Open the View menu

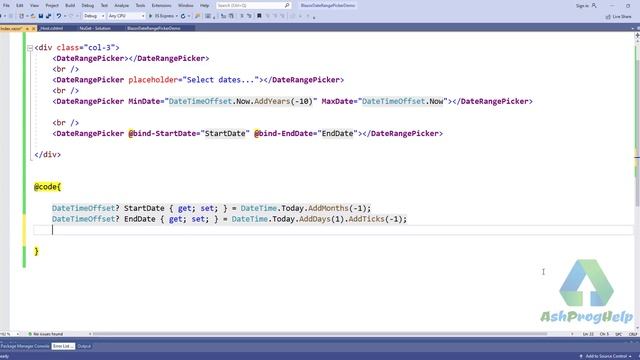[34, 5]
